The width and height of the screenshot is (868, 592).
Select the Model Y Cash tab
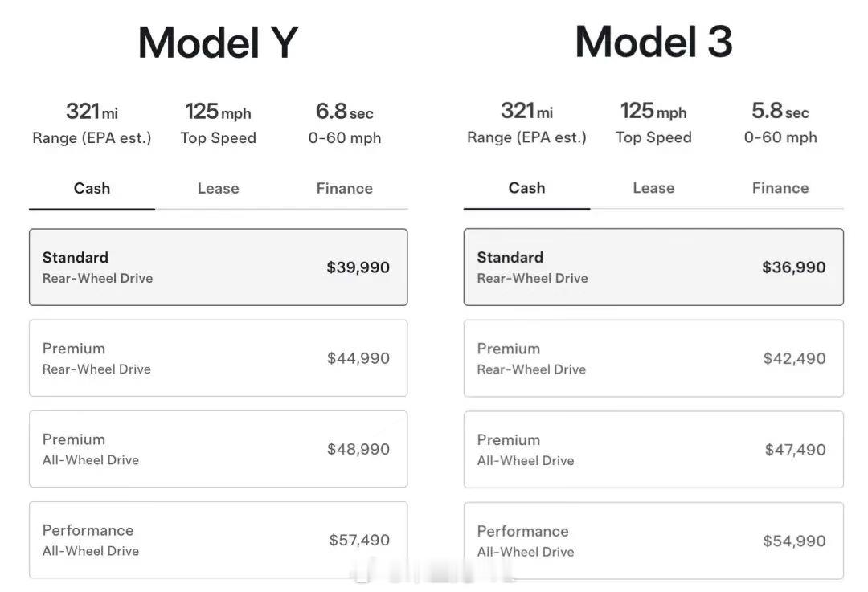coord(92,189)
